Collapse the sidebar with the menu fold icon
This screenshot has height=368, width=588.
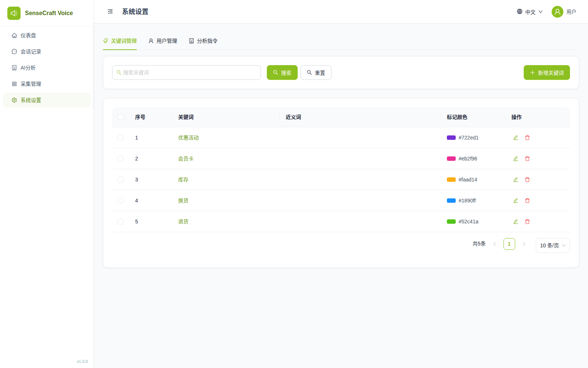tap(110, 12)
